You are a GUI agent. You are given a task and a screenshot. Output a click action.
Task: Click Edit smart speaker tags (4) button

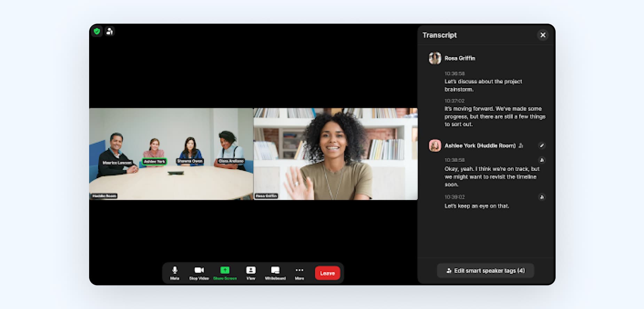tap(486, 271)
